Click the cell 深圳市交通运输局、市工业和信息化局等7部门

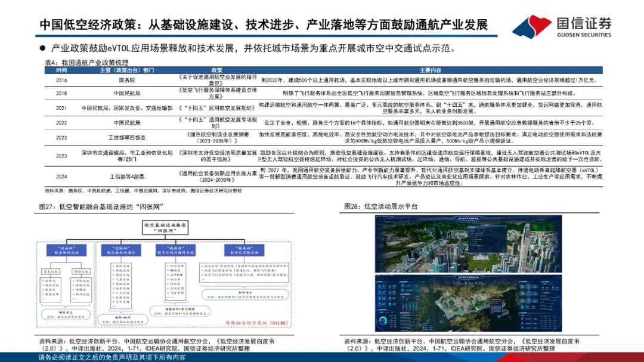point(127,156)
